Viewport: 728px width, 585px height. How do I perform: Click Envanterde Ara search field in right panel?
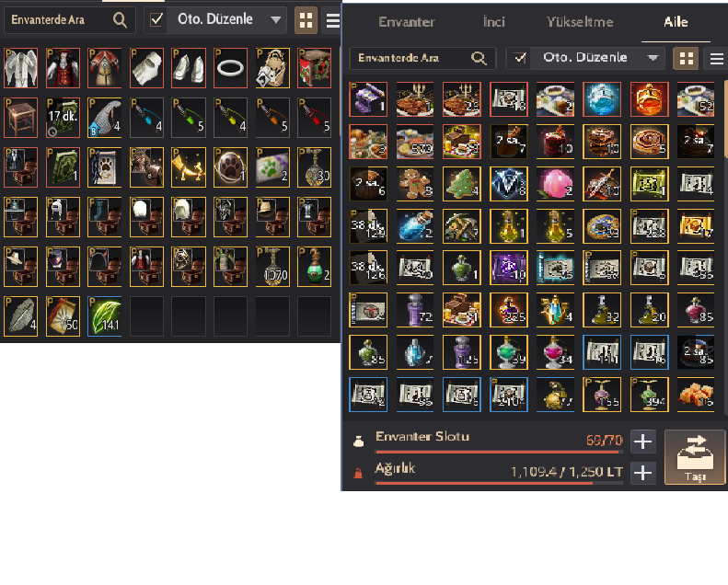coord(422,58)
